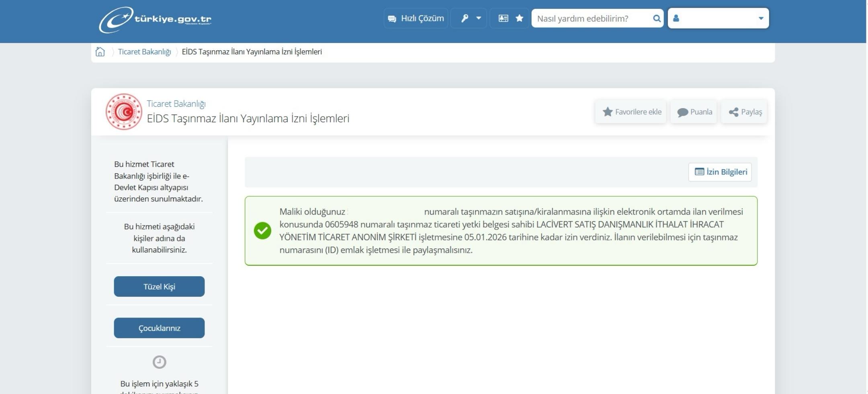Click the home breadcrumb icon
Viewport: 868px width, 394px height.
100,51
